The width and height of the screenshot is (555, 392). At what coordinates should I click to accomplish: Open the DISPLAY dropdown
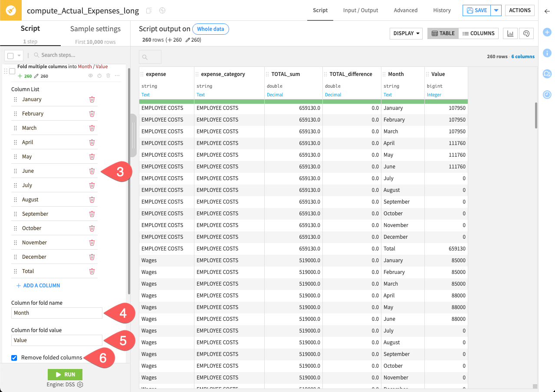tap(406, 33)
